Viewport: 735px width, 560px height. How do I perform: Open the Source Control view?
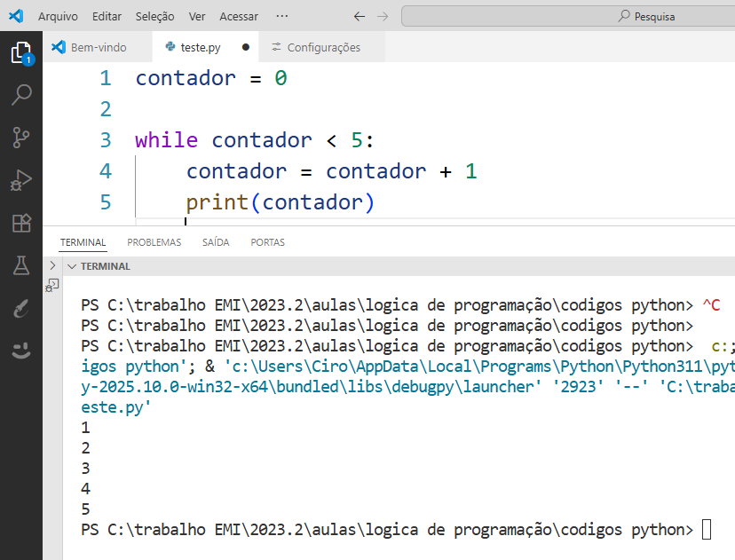21,138
